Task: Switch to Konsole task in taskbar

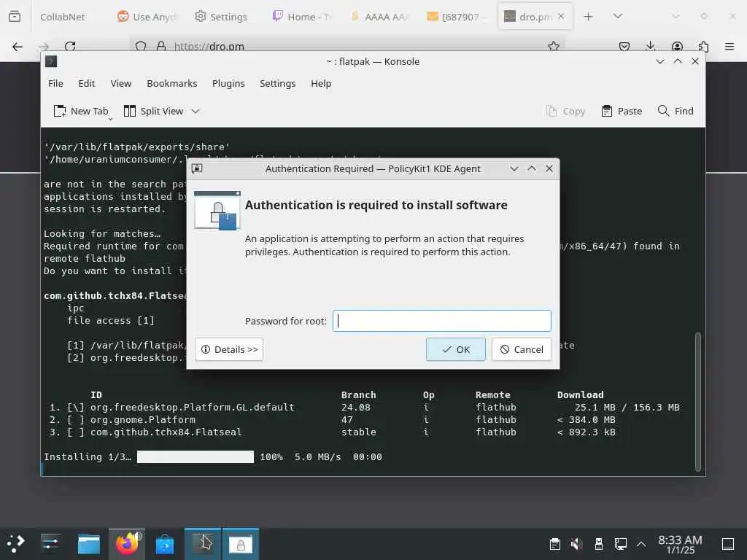Action: click(203, 543)
